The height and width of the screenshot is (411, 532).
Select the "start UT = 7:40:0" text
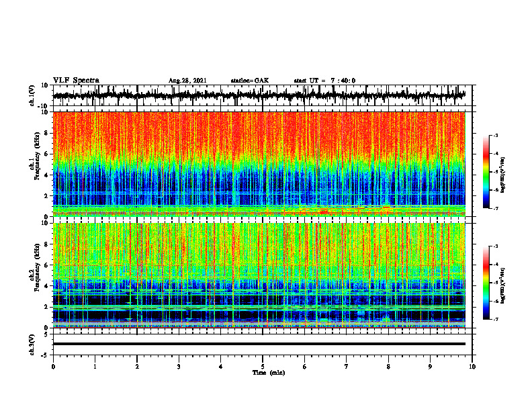(324, 81)
